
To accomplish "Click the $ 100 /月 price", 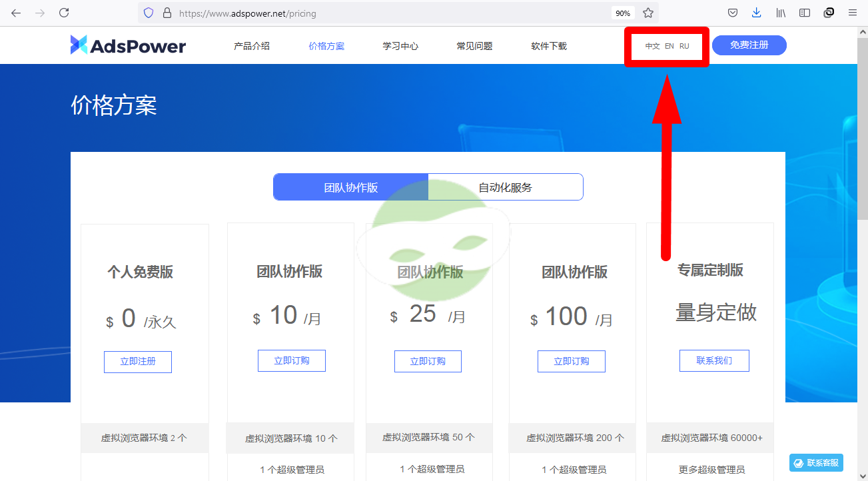I will click(572, 317).
